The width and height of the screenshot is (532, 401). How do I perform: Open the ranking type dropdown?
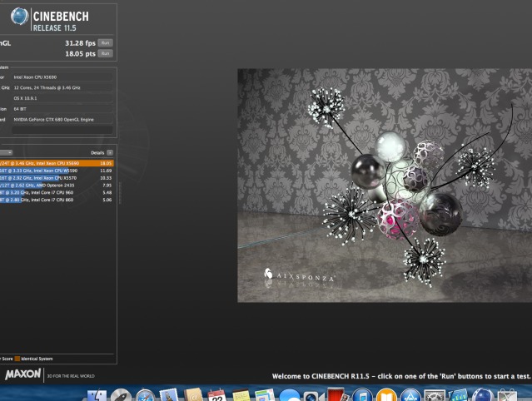[6, 153]
